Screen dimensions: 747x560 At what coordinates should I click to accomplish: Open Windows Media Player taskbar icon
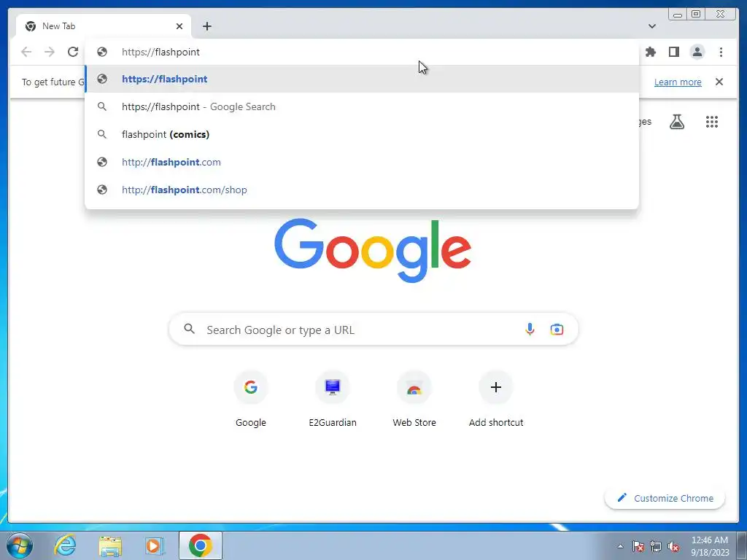154,545
